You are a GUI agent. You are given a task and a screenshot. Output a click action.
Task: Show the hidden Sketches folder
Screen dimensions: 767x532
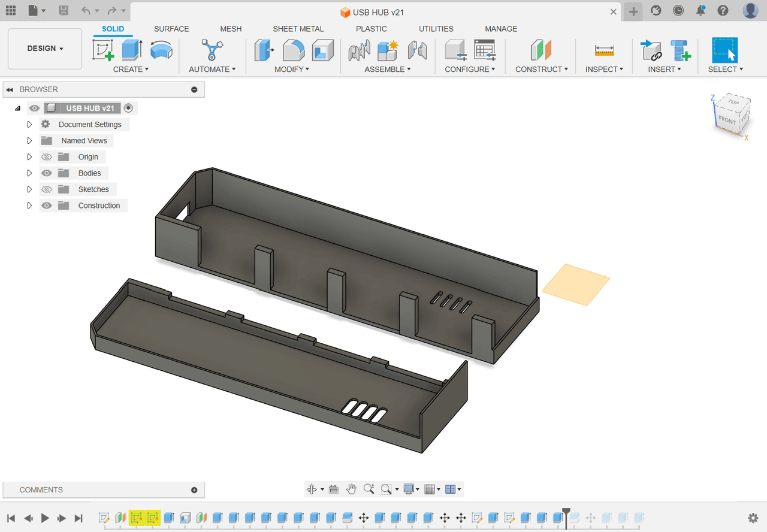pos(47,189)
